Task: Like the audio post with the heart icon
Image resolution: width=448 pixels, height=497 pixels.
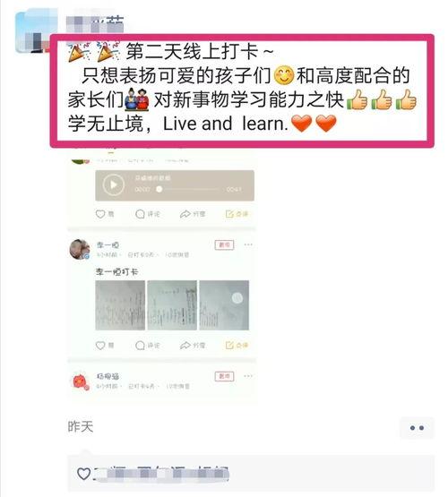Action: coord(100,214)
